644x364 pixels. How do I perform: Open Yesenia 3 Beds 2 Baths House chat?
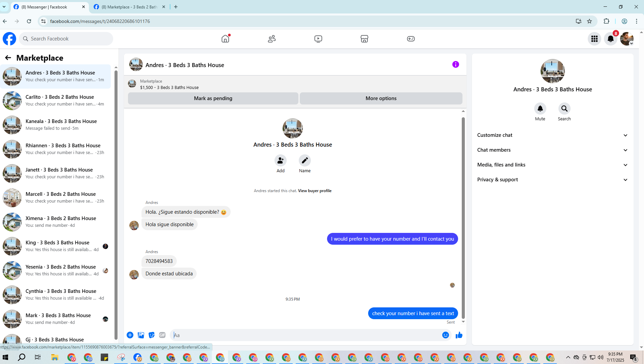pyautogui.click(x=56, y=271)
